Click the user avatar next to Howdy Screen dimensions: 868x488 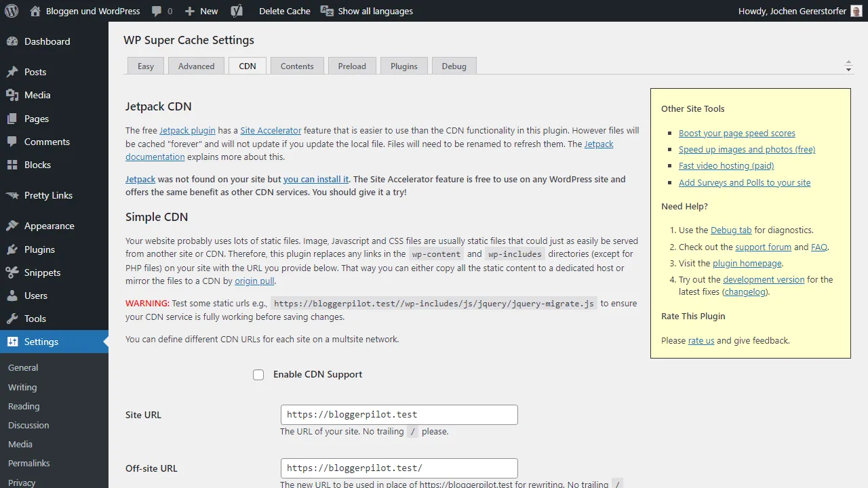(x=856, y=11)
